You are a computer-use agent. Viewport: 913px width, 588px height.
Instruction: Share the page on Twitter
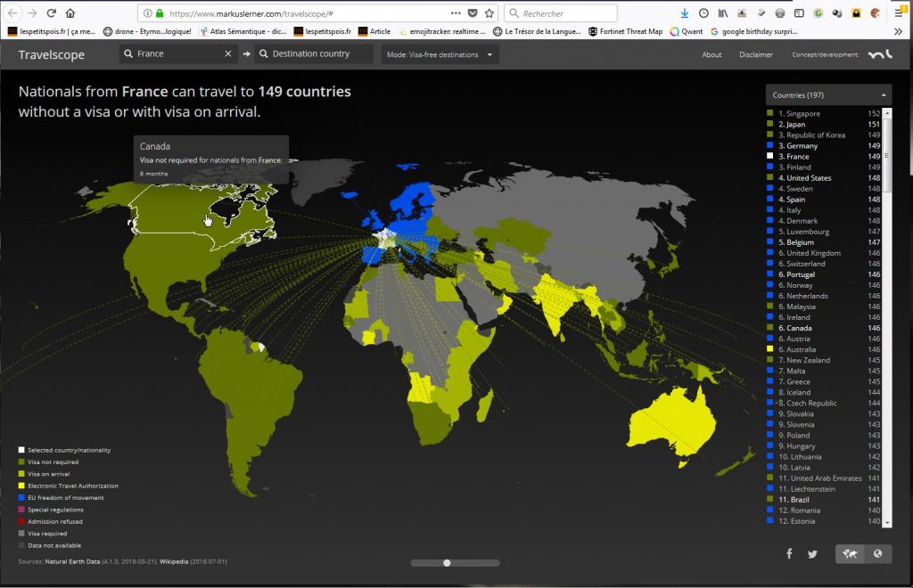click(x=812, y=554)
